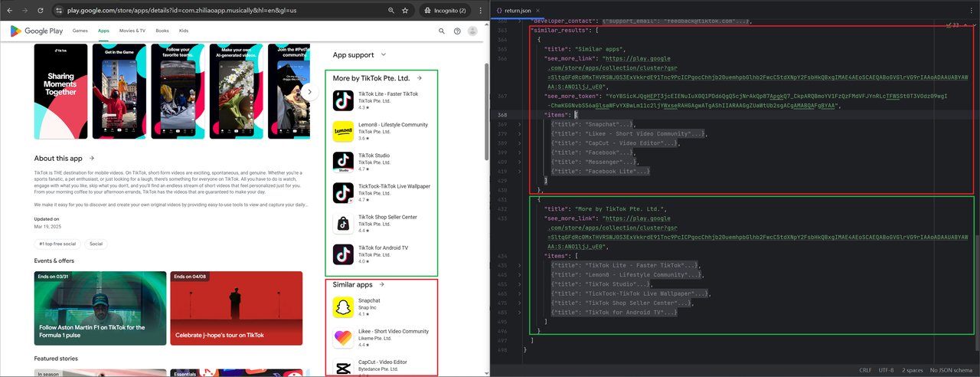Advance screenshots carousel with next arrow
Screen dimensions: 980x377
tap(309, 91)
